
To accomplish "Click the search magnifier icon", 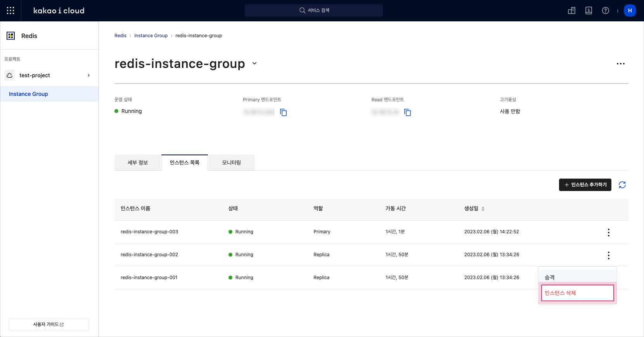I will coord(302,10).
